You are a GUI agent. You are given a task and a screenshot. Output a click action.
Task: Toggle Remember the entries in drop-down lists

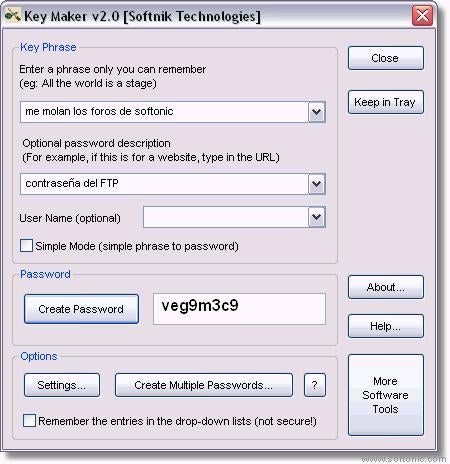[29, 420]
